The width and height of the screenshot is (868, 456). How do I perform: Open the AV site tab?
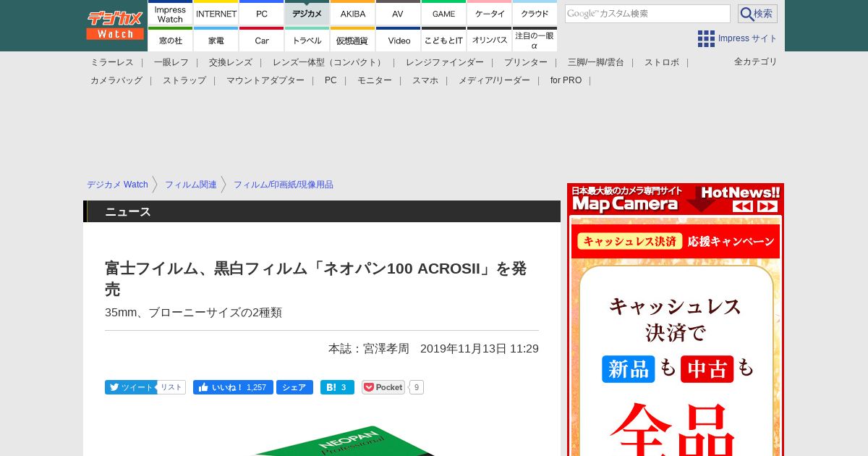pos(398,14)
